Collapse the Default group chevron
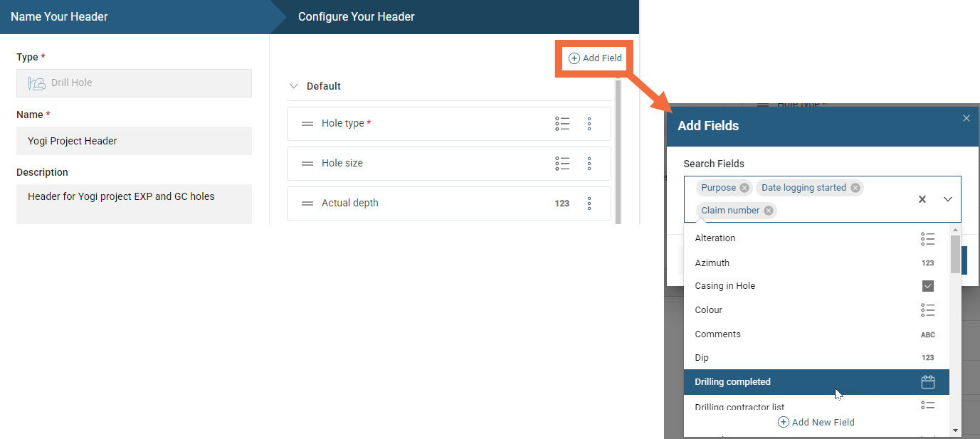The width and height of the screenshot is (980, 439). [x=294, y=86]
